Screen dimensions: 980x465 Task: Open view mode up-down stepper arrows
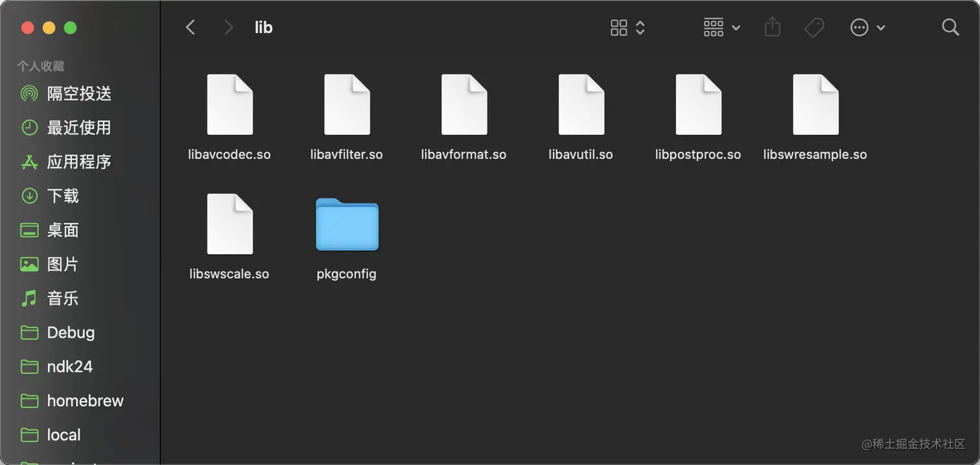click(640, 27)
